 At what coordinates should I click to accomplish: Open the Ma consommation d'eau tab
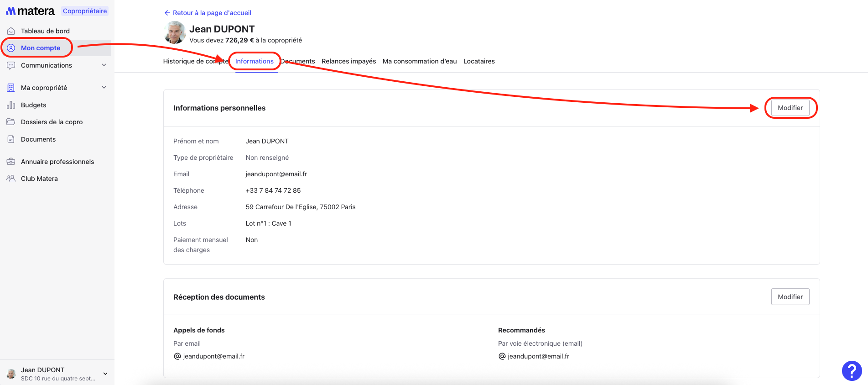pos(419,61)
